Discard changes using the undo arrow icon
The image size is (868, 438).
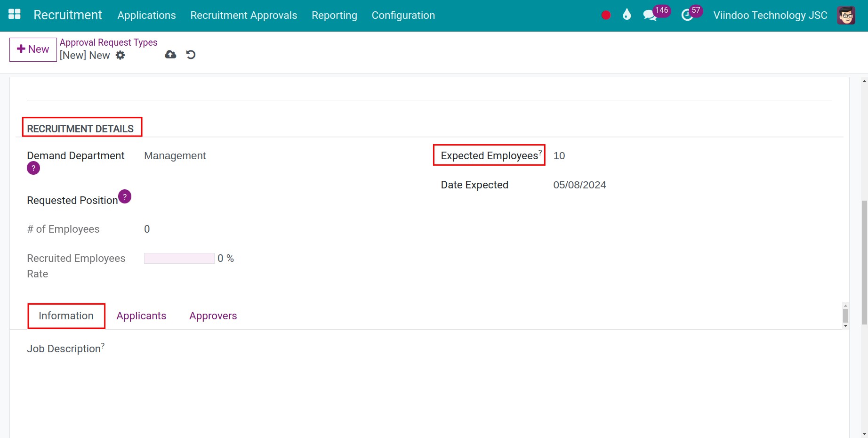click(190, 55)
